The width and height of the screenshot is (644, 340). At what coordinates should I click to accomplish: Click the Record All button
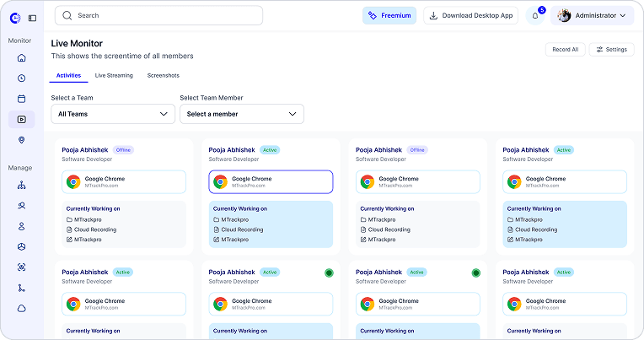[x=565, y=49]
